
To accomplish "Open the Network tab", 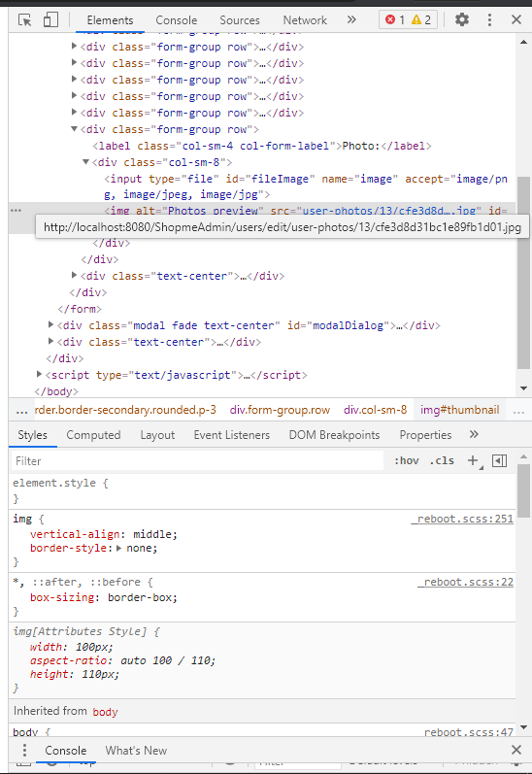I will [305, 20].
